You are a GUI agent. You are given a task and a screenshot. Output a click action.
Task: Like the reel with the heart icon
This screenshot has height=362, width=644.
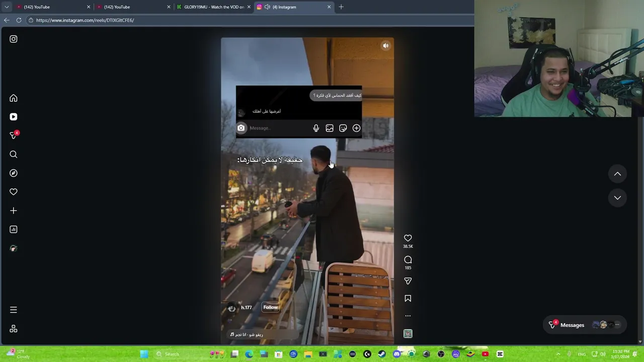coord(408,238)
